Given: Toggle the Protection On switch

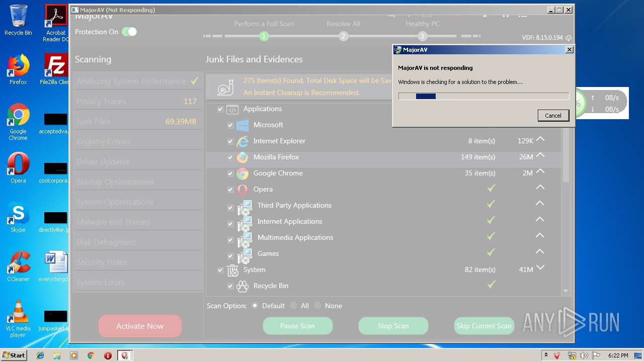Looking at the screenshot, I should tap(129, 32).
